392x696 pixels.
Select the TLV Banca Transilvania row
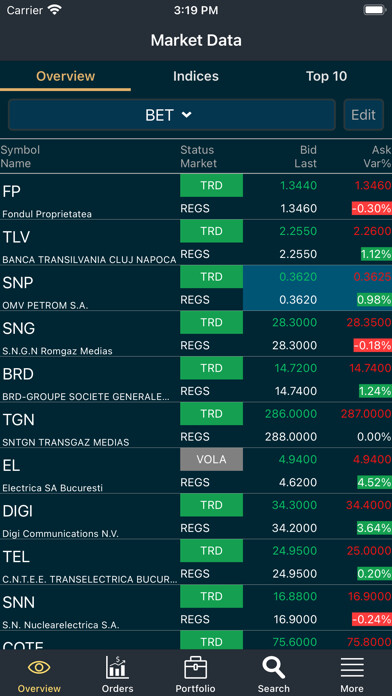196,242
